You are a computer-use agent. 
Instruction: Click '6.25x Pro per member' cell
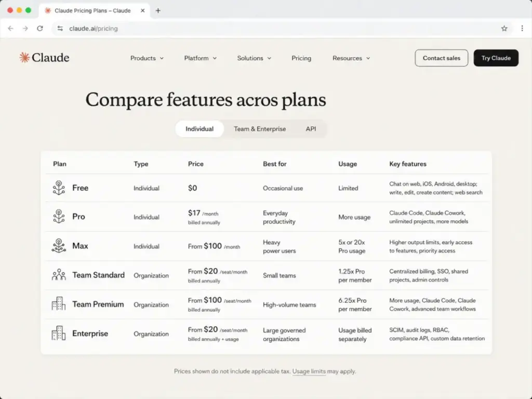pos(355,304)
